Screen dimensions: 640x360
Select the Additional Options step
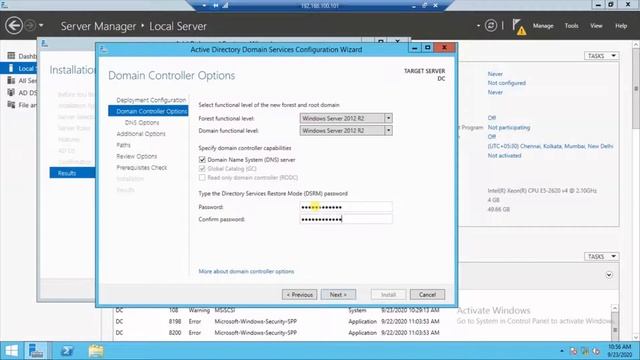141,134
